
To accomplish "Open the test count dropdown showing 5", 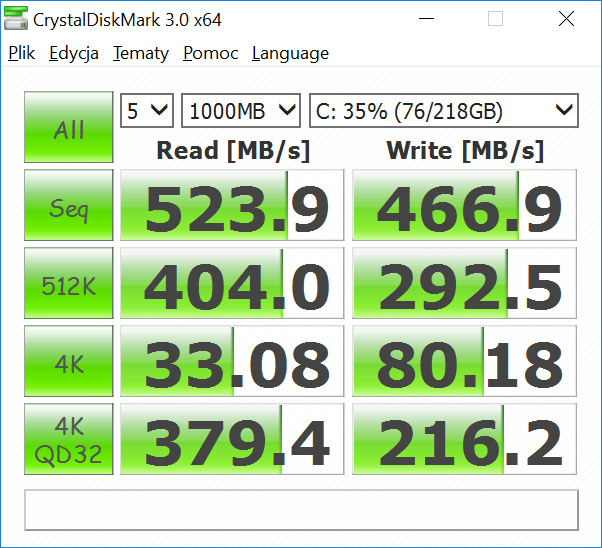I will coord(147,111).
